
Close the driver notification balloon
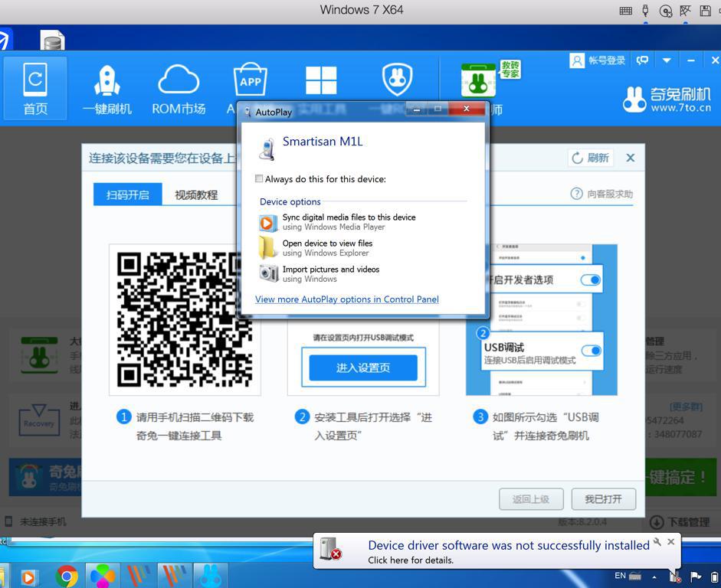click(x=671, y=541)
